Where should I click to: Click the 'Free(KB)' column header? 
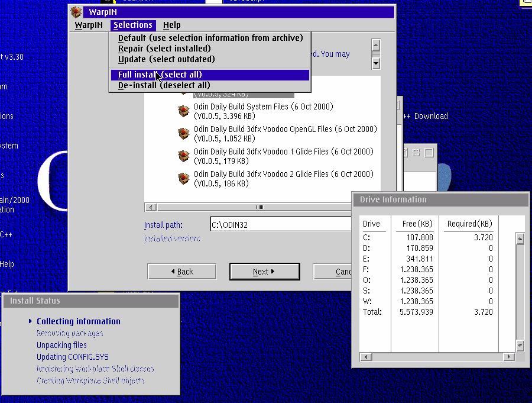coord(417,224)
